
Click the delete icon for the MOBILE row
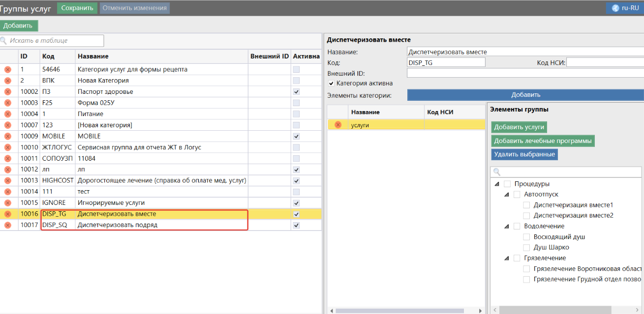[x=8, y=136]
